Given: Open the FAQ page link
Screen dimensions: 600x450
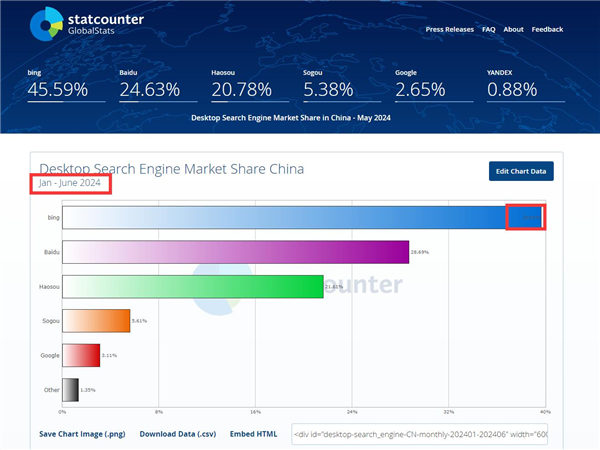Looking at the screenshot, I should click(489, 29).
